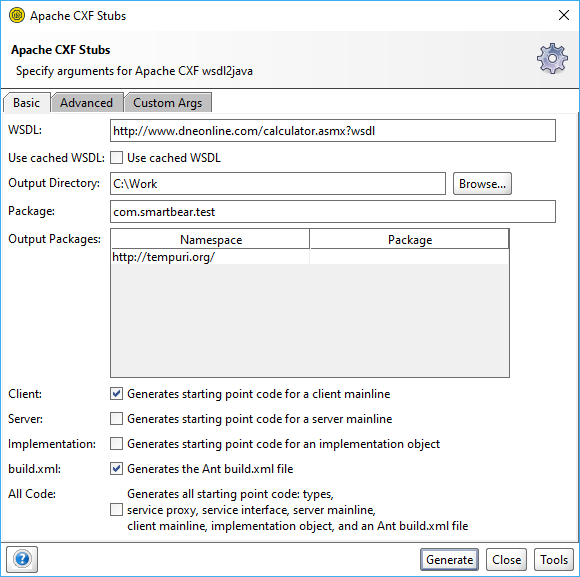Focus the WSDL URL input field

pos(333,131)
